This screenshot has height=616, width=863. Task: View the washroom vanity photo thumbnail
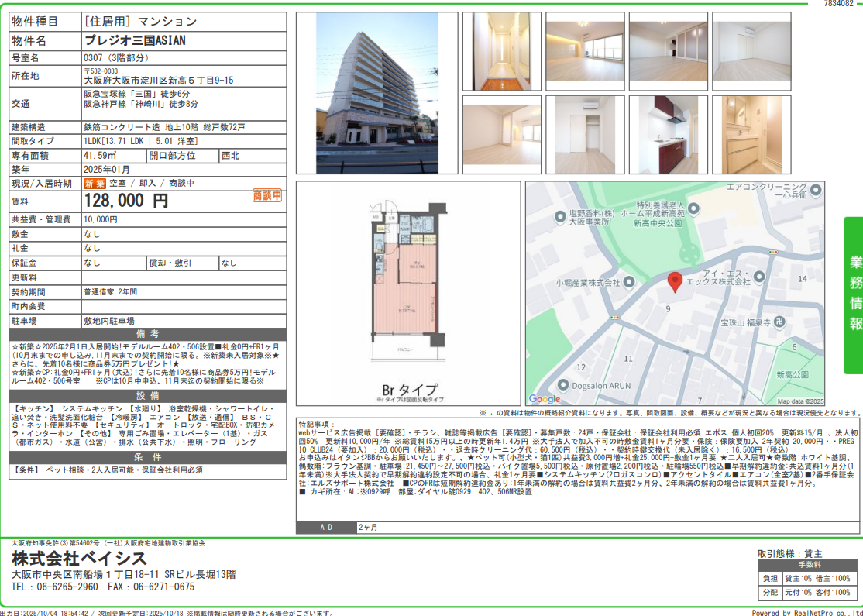(751, 135)
